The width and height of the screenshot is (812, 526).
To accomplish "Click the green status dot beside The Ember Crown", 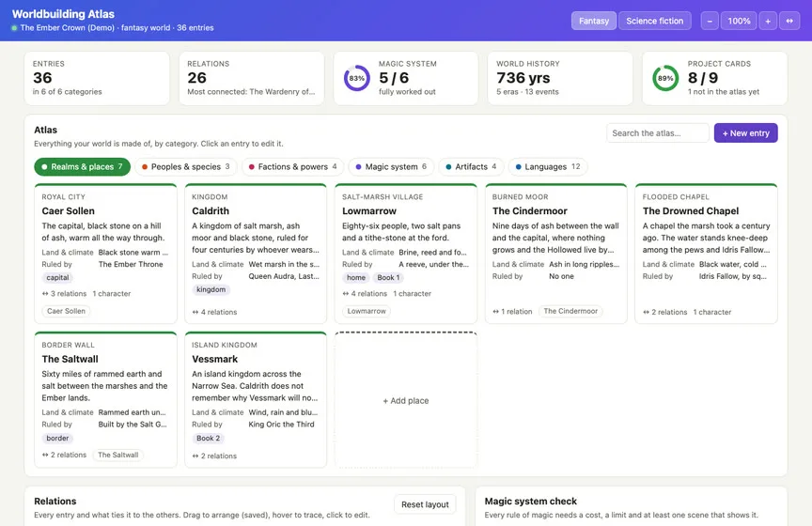I will pyautogui.click(x=14, y=28).
